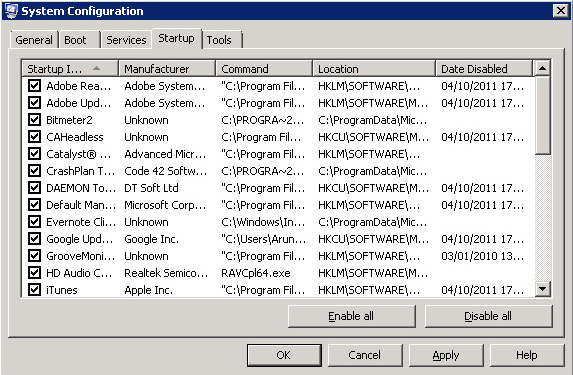The height and width of the screenshot is (375, 573).
Task: Click the DT Soft Ltd manufacturer cell
Action: pyautogui.click(x=151, y=188)
